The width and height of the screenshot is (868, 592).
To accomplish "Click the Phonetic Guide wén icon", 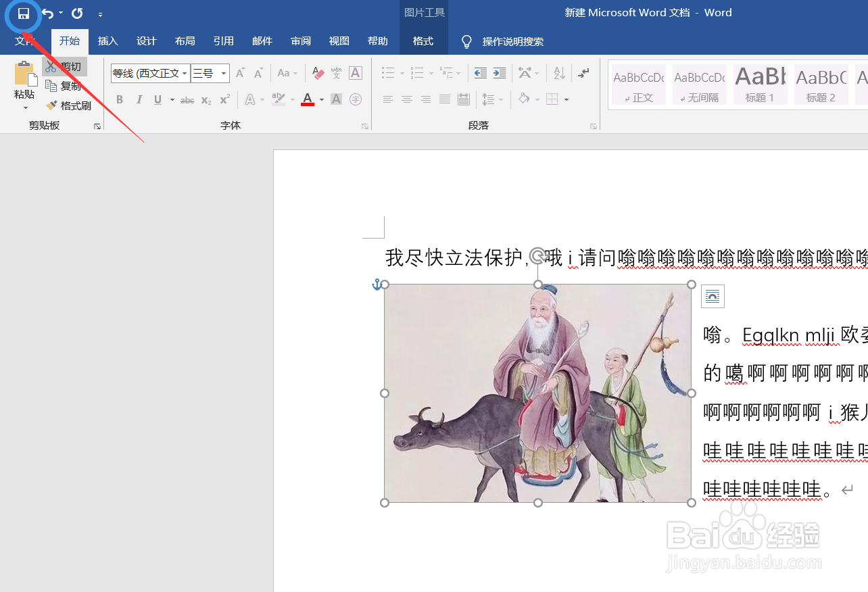I will click(337, 73).
